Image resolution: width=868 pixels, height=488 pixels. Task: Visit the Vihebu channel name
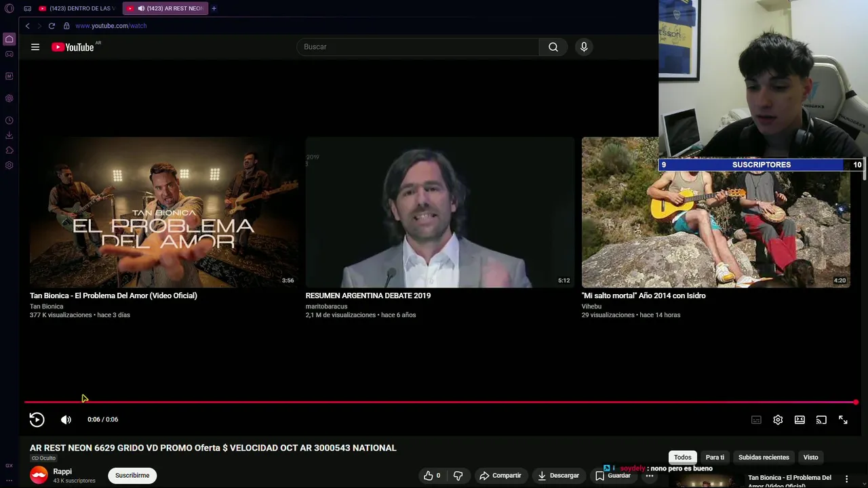click(x=591, y=306)
